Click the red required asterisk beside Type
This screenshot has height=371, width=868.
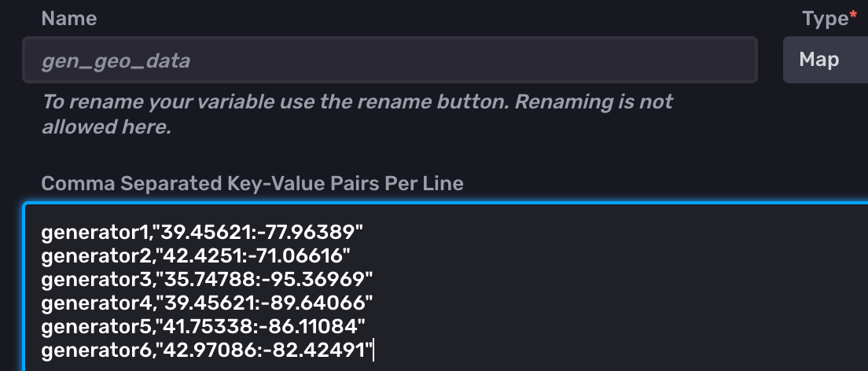click(x=854, y=16)
